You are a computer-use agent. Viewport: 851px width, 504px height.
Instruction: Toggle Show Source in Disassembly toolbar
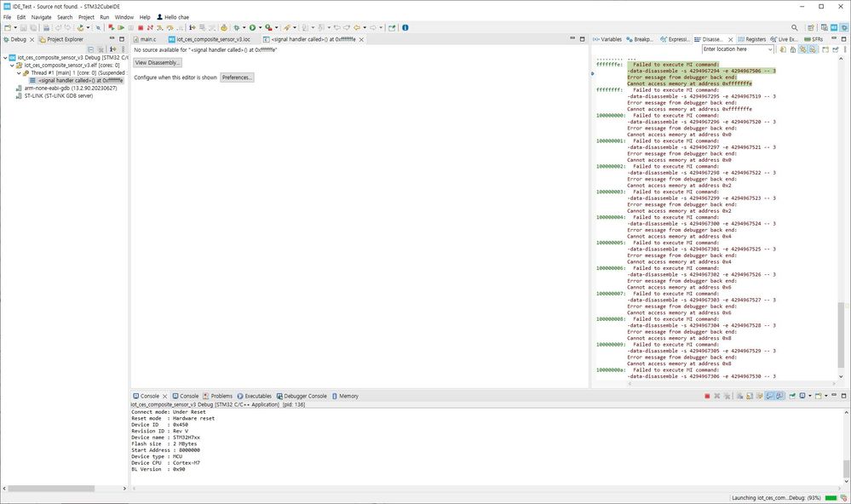tap(813, 49)
